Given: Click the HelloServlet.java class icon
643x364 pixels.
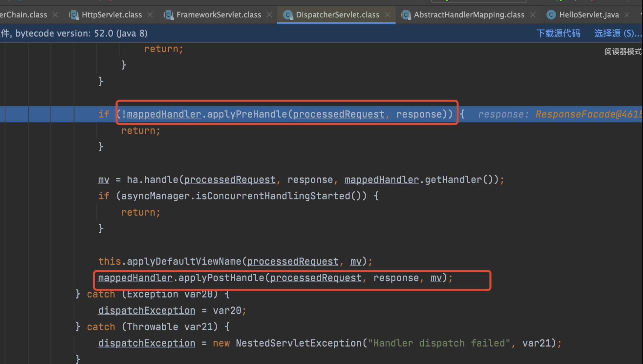Looking at the screenshot, I should click(x=551, y=15).
